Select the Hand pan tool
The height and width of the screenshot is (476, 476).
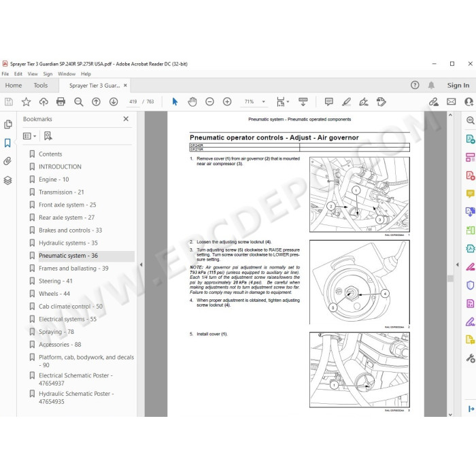point(192,101)
